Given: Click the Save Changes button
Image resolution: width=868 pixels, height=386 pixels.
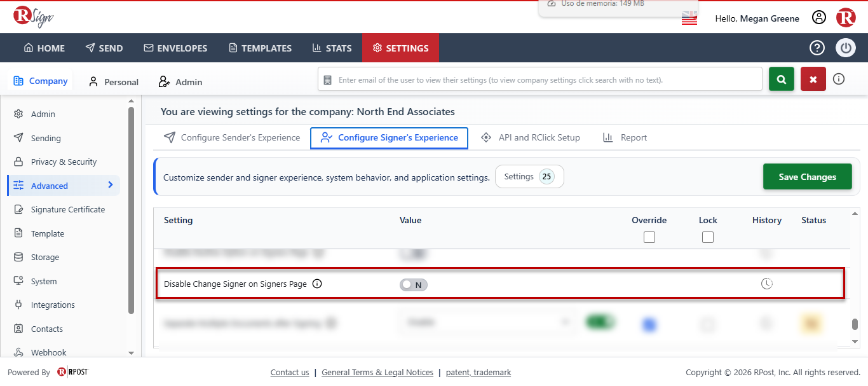Looking at the screenshot, I should 808,177.
